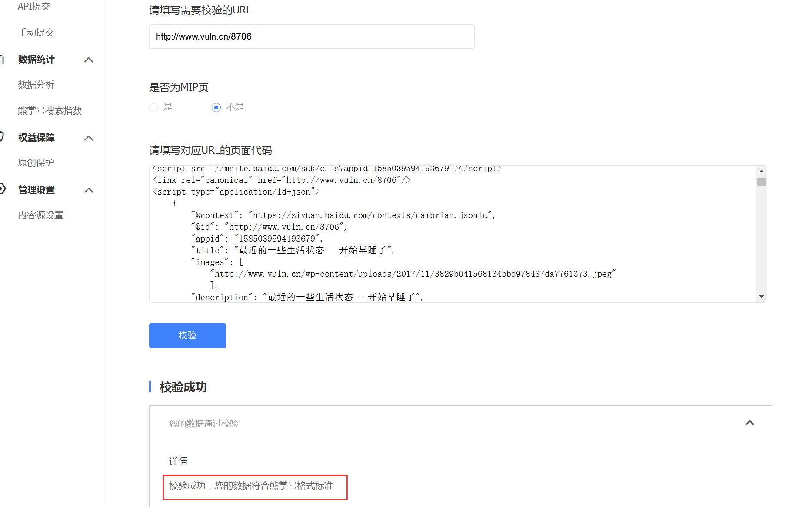Click the 数据统计 chart icon in the sidebar
Viewport: 812px width, 507px height.
pos(2,58)
